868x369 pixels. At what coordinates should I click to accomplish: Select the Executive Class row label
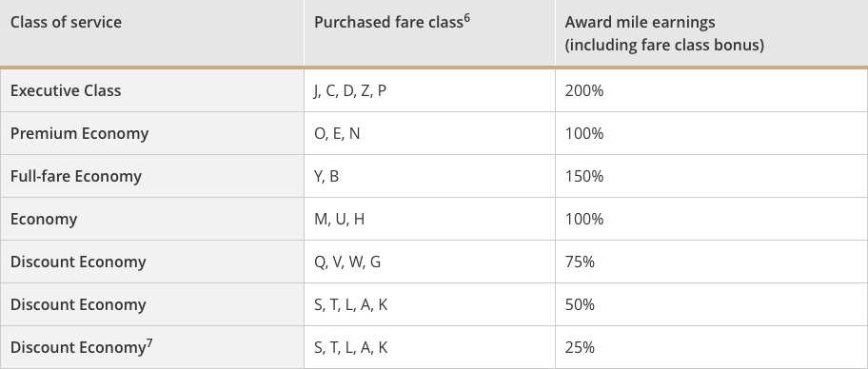pyautogui.click(x=66, y=90)
